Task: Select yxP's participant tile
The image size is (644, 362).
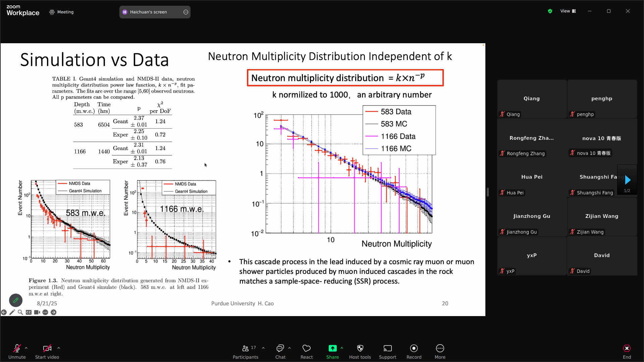Action: click(x=532, y=256)
